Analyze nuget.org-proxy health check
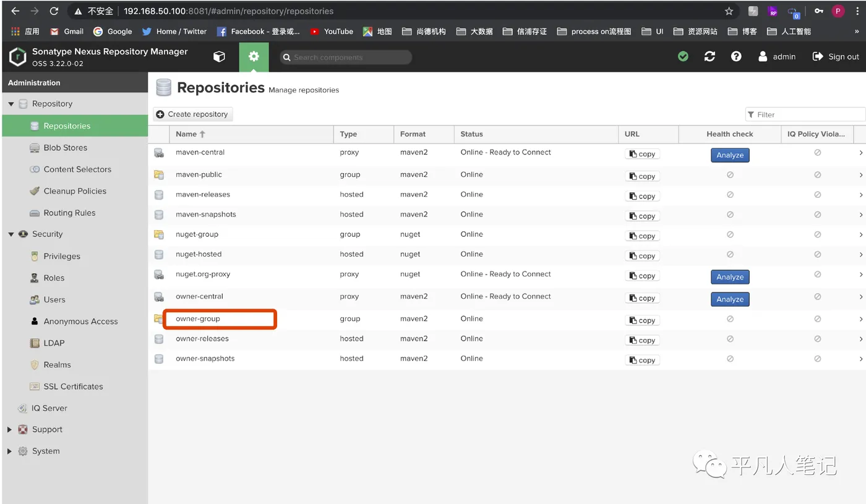866x504 pixels. tap(730, 277)
